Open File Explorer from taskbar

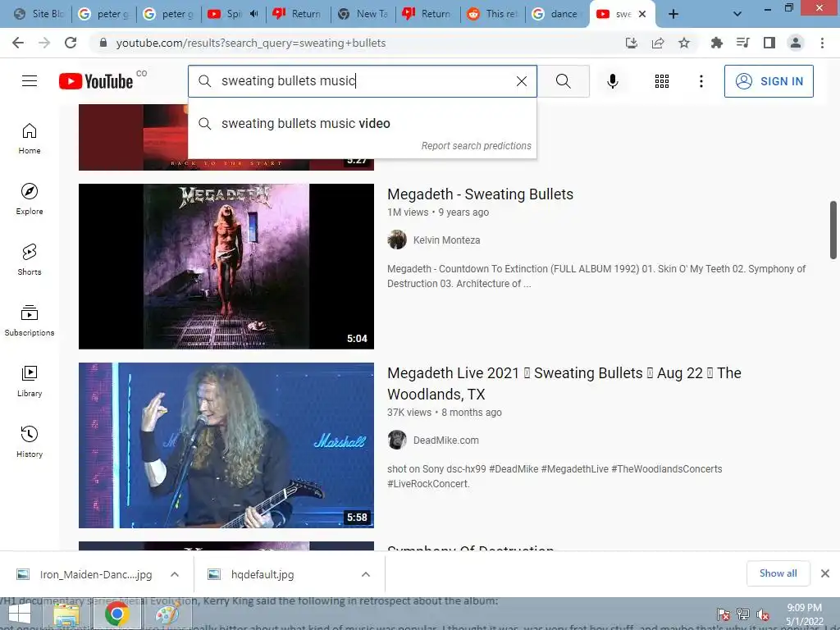(x=66, y=614)
